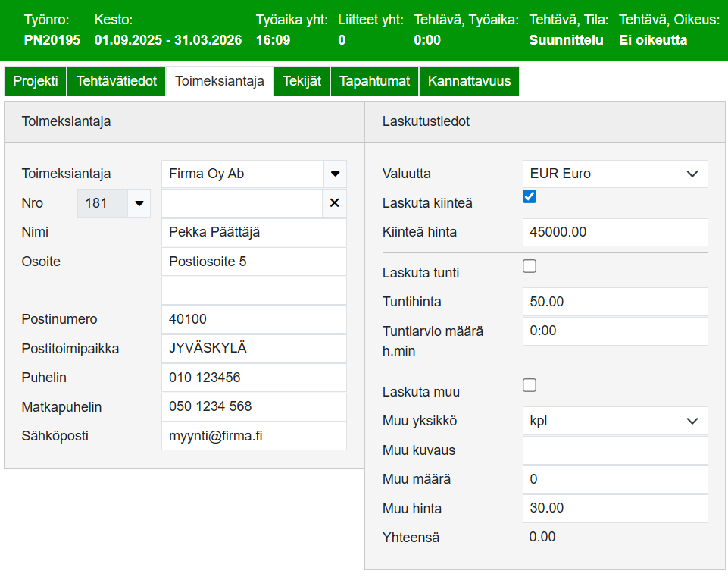This screenshot has width=728, height=580.
Task: Switch to the Projekti tab
Action: (36, 81)
